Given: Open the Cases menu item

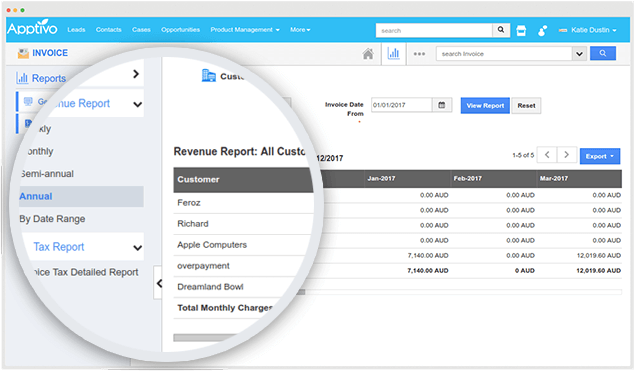Looking at the screenshot, I should coord(141,30).
